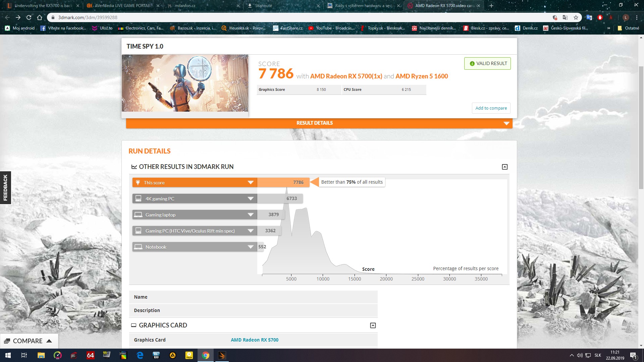Open the Chrome three-dot menu
This screenshot has width=644, height=362.
click(637, 17)
